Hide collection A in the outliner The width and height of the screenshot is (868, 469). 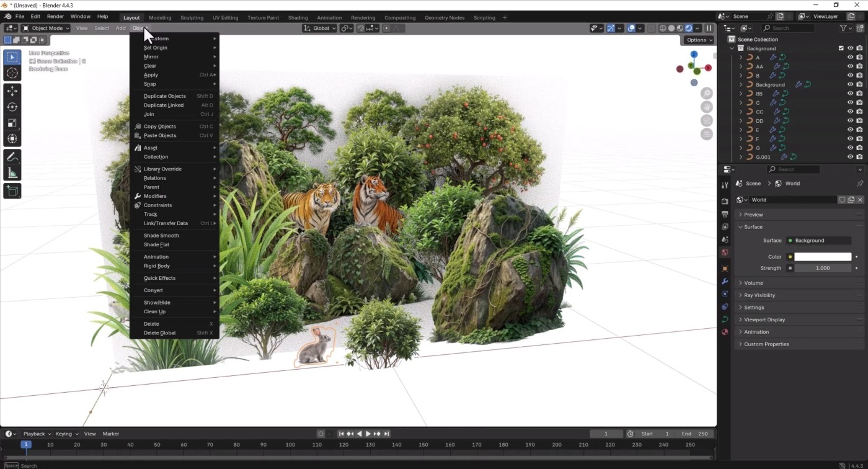851,56
